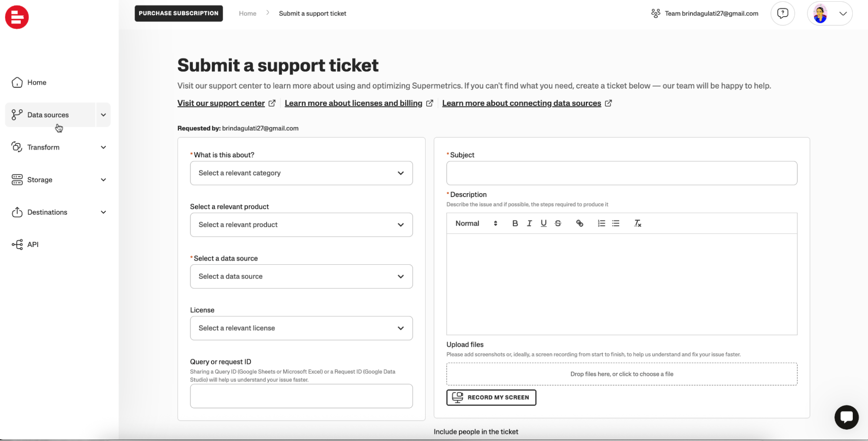The width and height of the screenshot is (868, 441).
Task: Click the external link icon after licenses and billing
Action: point(429,103)
